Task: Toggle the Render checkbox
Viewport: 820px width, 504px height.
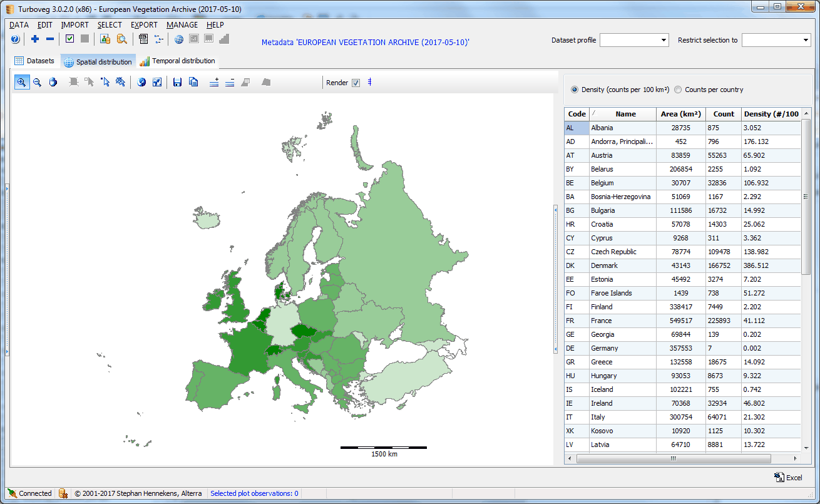Action: [356, 83]
